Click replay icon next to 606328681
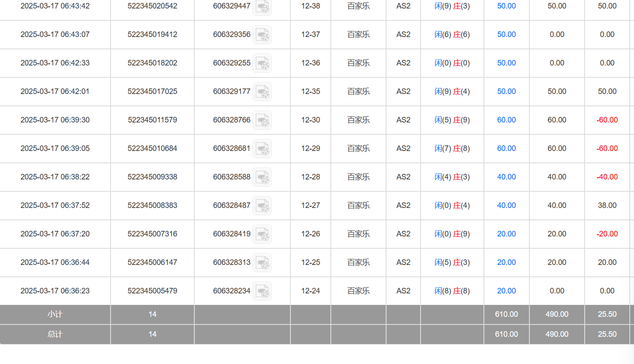 pos(262,149)
